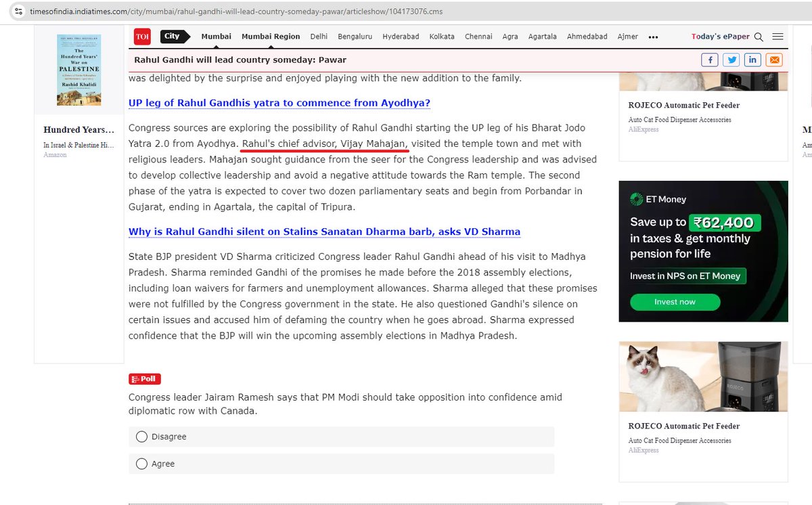Share article on Facebook
This screenshot has height=505, width=812.
pos(710,60)
